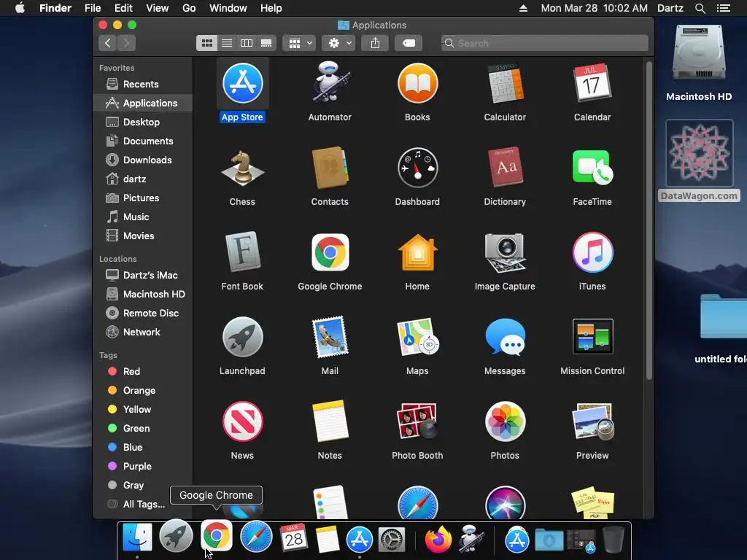The height and width of the screenshot is (560, 747).
Task: Switch to icon view in Finder toolbar
Action: [206, 43]
